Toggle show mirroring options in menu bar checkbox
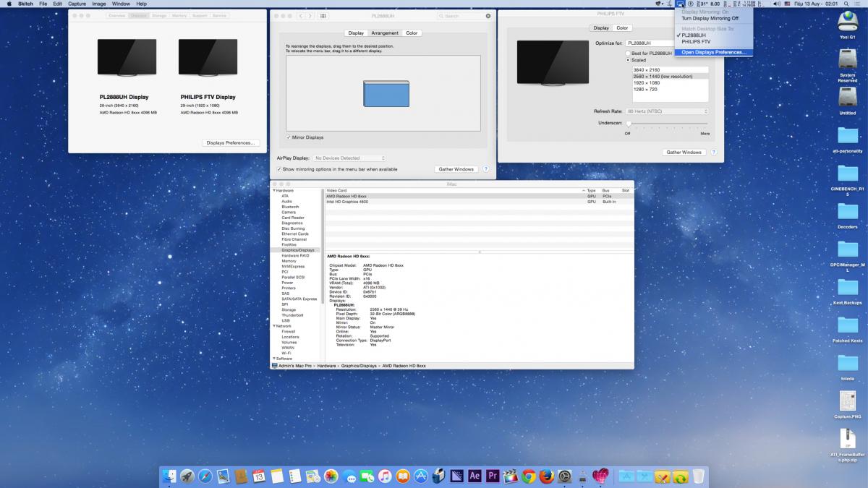868x488 pixels. click(279, 169)
